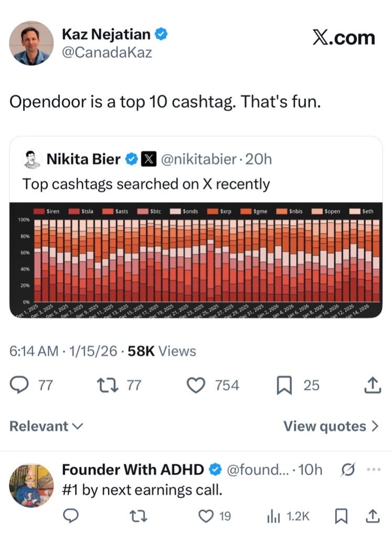This screenshot has width=392, height=537.
Task: Like the Opendoor cashtag post
Action: tap(196, 385)
